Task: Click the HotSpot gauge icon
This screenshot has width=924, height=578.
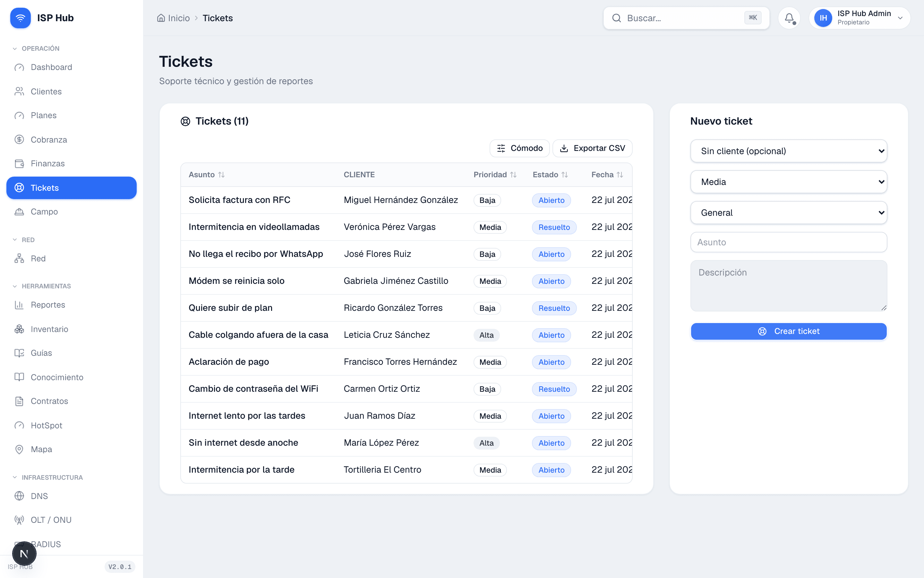Action: tap(19, 425)
